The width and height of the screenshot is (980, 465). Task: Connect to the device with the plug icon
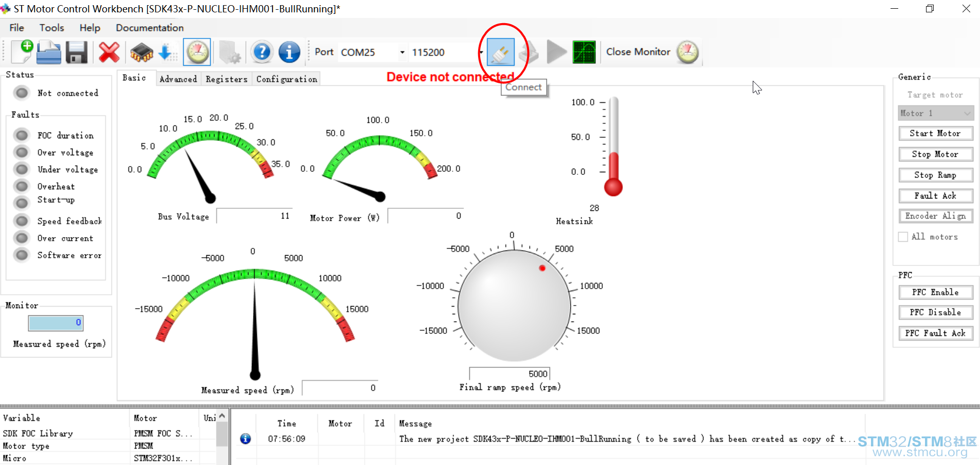(500, 52)
